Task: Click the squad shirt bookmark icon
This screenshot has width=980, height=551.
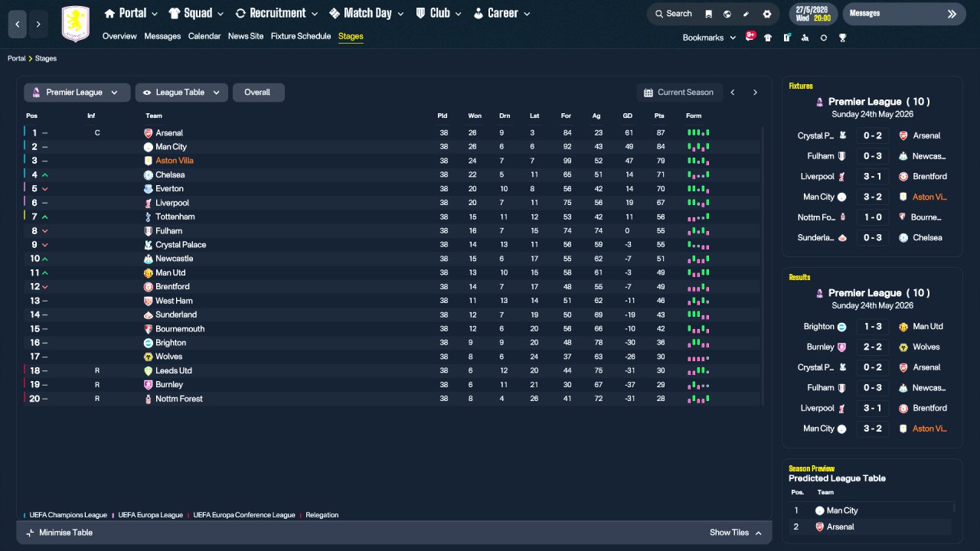Action: (768, 37)
